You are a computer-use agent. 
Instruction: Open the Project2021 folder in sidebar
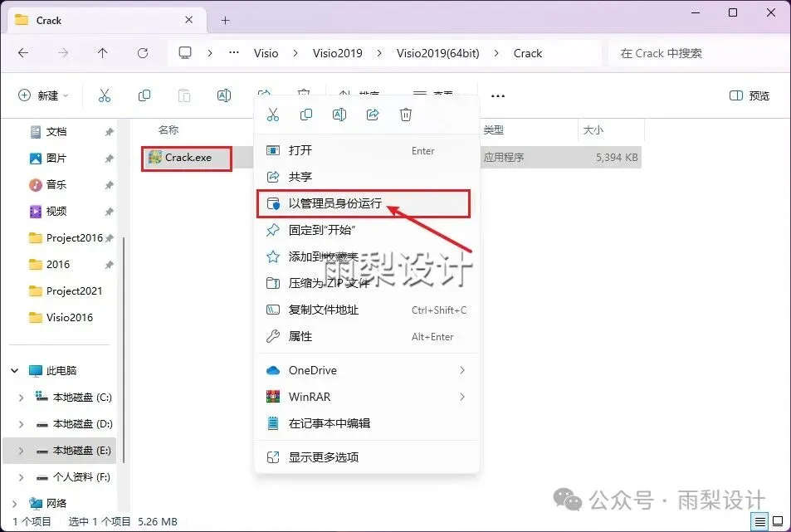[x=74, y=291]
